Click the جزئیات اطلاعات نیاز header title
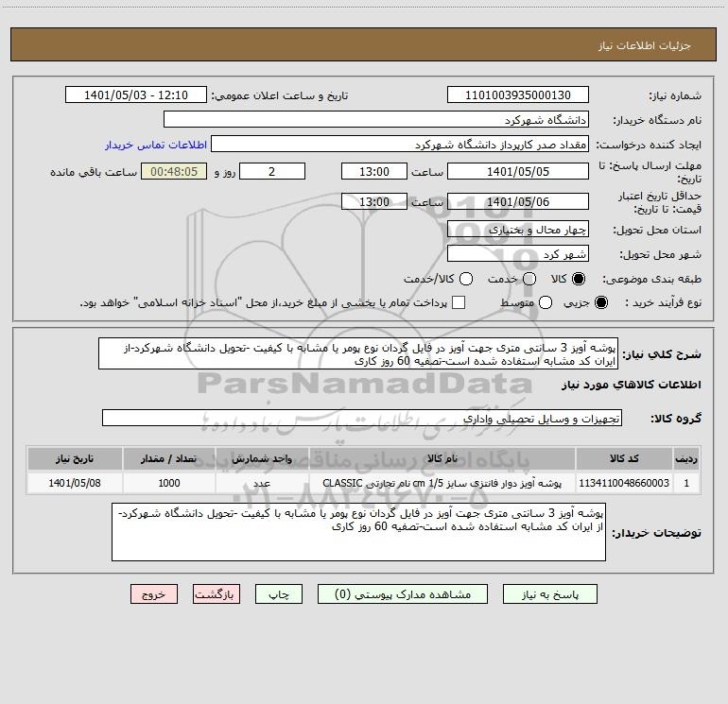728x704 pixels. click(645, 45)
